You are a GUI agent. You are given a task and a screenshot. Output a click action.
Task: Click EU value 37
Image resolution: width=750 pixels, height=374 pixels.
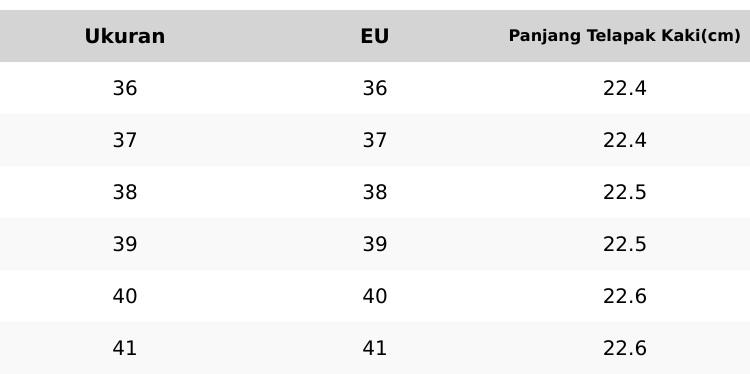pyautogui.click(x=375, y=140)
